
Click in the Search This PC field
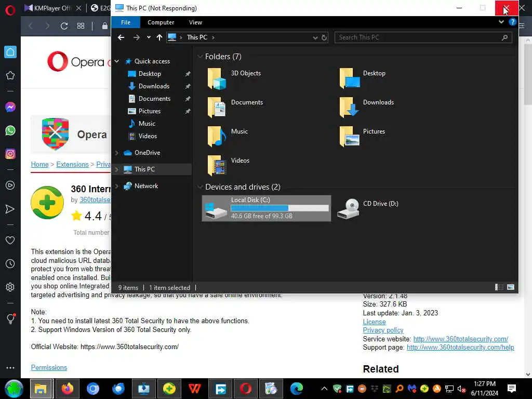tap(423, 37)
